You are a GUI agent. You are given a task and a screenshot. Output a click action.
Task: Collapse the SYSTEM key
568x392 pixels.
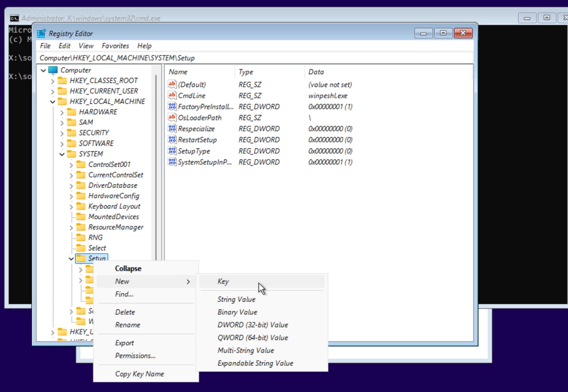pyautogui.click(x=62, y=154)
